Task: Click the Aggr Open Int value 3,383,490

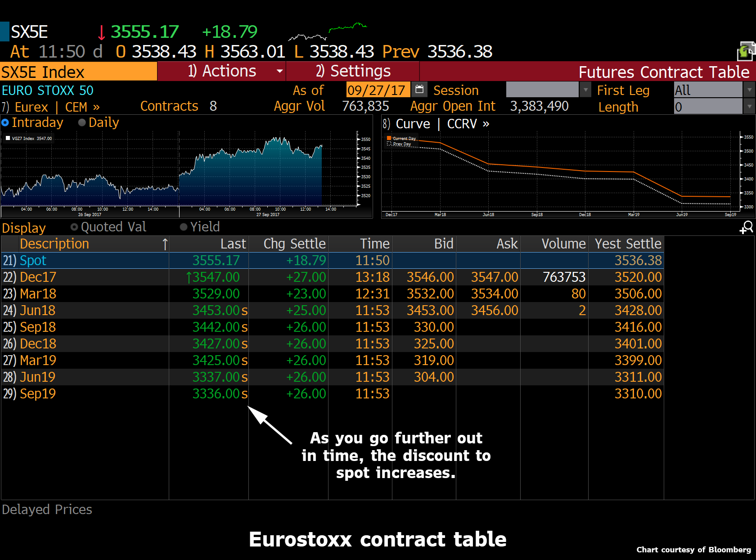Action: pyautogui.click(x=539, y=106)
